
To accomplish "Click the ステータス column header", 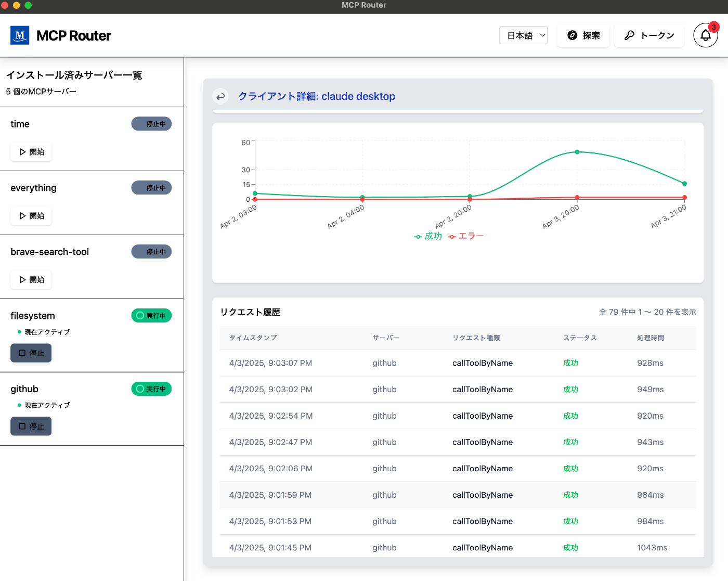I will [x=580, y=338].
